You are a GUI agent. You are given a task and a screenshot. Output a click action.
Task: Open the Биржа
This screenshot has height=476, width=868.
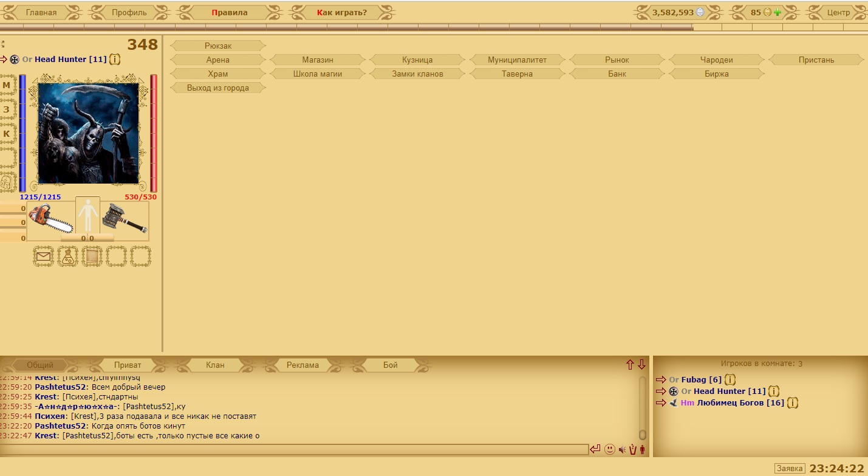pyautogui.click(x=717, y=74)
